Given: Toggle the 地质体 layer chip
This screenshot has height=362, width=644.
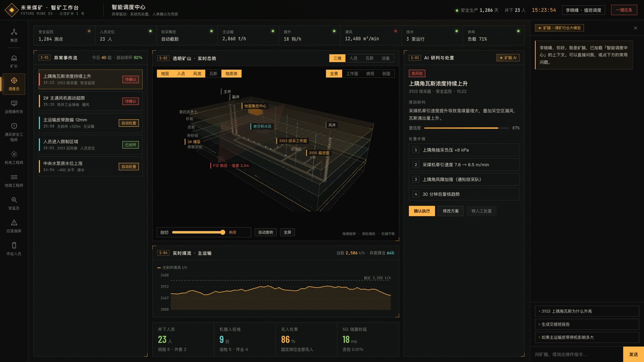Looking at the screenshot, I should [x=231, y=74].
